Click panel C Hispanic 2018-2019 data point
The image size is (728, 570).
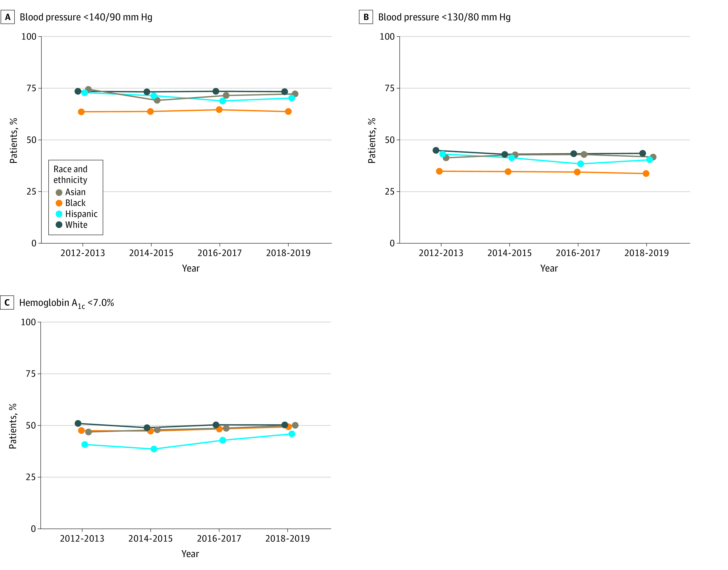(x=292, y=434)
